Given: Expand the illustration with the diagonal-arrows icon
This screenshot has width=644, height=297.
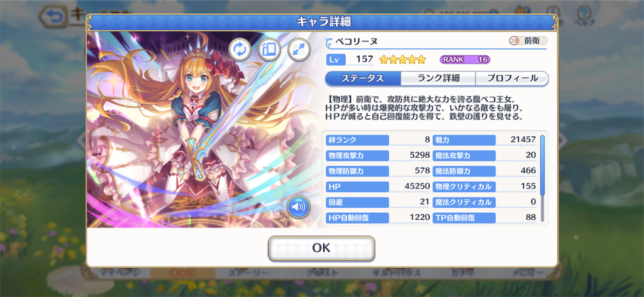Looking at the screenshot, I should click(x=299, y=50).
